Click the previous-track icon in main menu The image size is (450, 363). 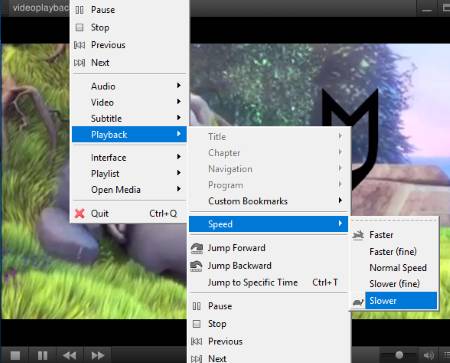click(x=79, y=45)
